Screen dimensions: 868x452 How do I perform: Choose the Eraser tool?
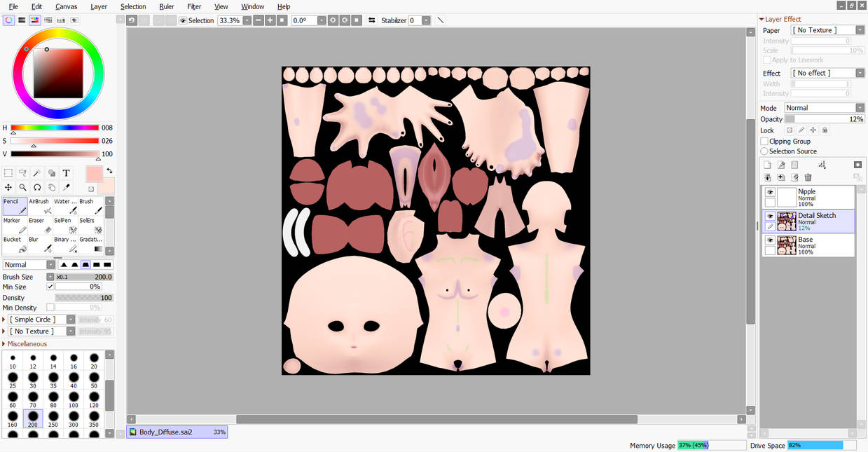click(x=40, y=225)
